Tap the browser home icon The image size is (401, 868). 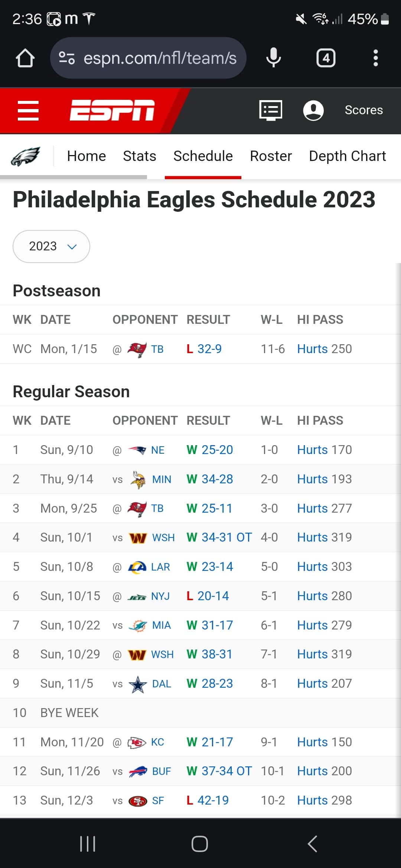coord(25,58)
